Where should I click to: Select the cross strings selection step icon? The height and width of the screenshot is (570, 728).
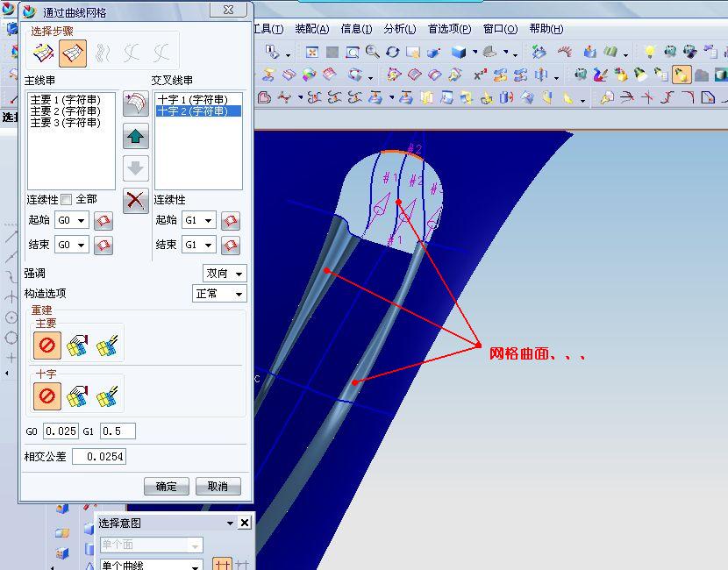73,53
